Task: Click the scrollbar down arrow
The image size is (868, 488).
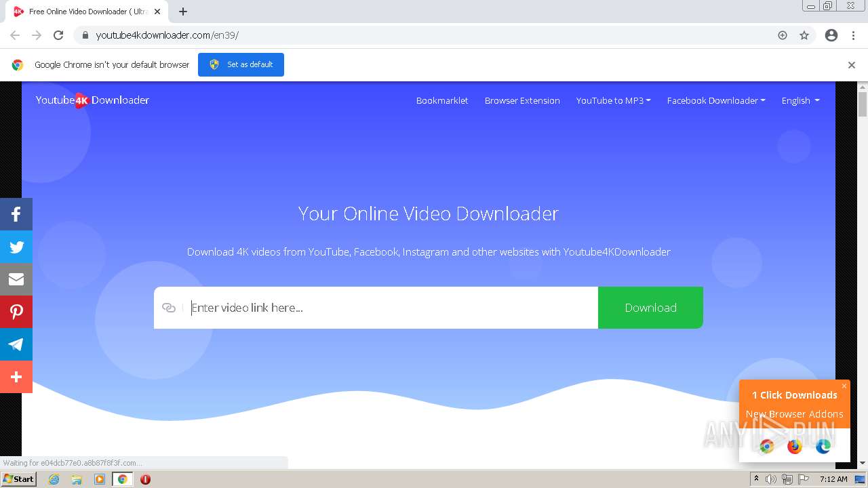Action: pyautogui.click(x=863, y=463)
